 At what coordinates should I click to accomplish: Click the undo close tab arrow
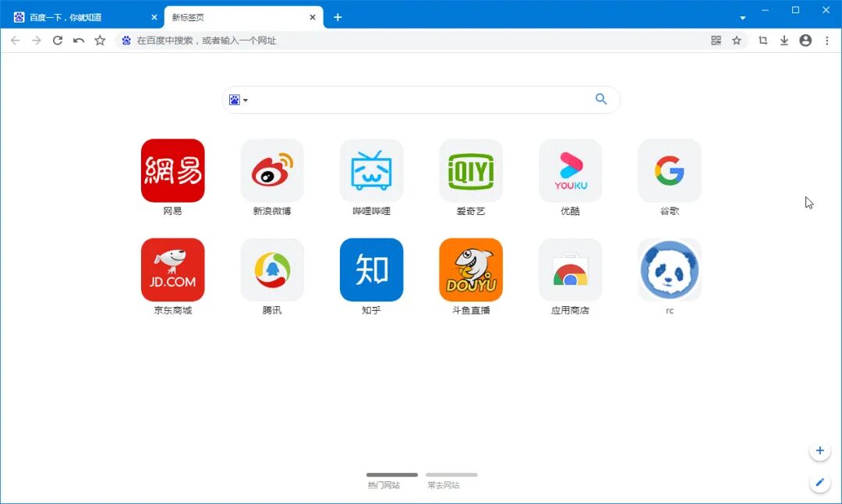79,41
